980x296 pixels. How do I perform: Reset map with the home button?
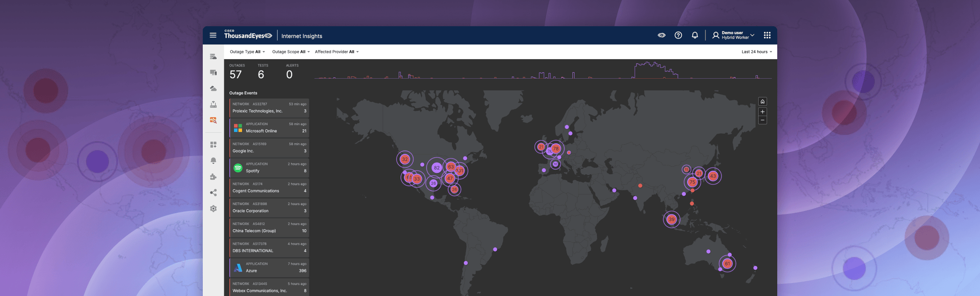pos(762,101)
